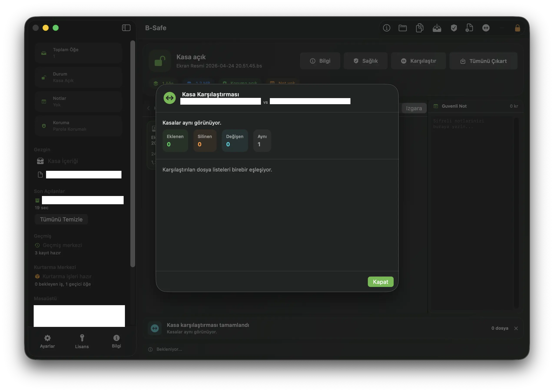Click the info circle icon in top toolbar
554x392 pixels.
coord(386,28)
